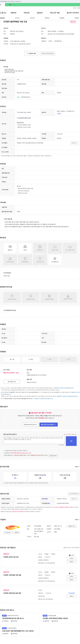
Task: Expand 채용 담당자 정보 열람하기
Action: 49,424
